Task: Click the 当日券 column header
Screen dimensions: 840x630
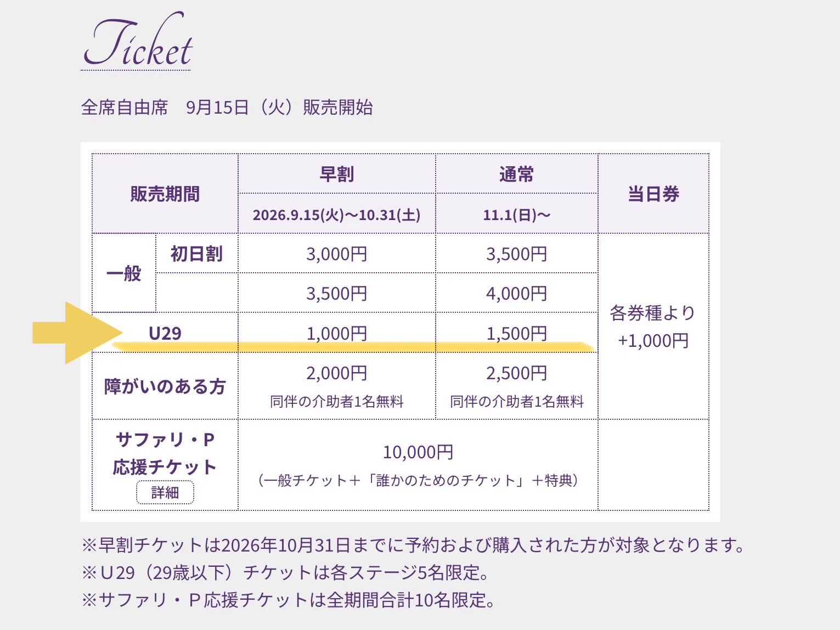Action: point(653,194)
